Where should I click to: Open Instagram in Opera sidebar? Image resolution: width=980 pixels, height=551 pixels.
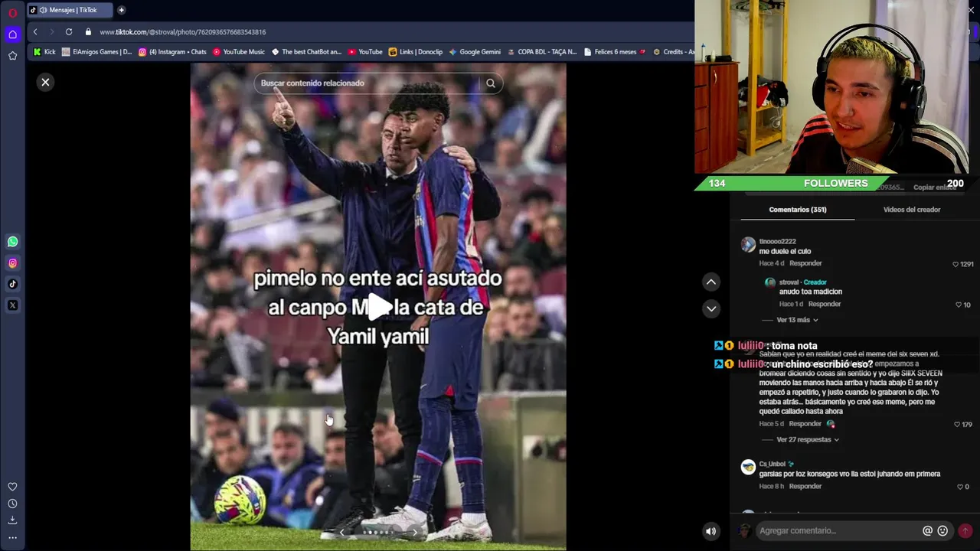(x=12, y=263)
